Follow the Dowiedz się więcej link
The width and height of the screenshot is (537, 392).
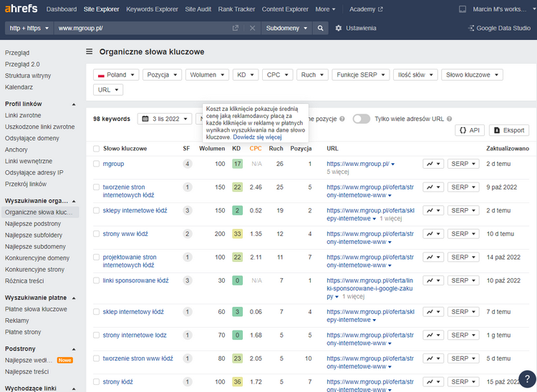coord(262,137)
